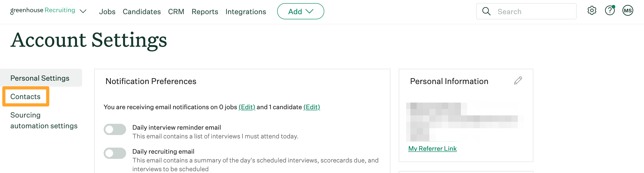
Task: Navigate to the Jobs menu item
Action: point(107,11)
